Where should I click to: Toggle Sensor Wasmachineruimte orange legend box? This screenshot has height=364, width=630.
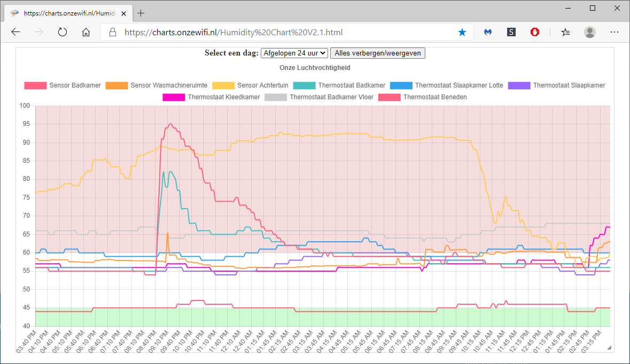[x=116, y=85]
